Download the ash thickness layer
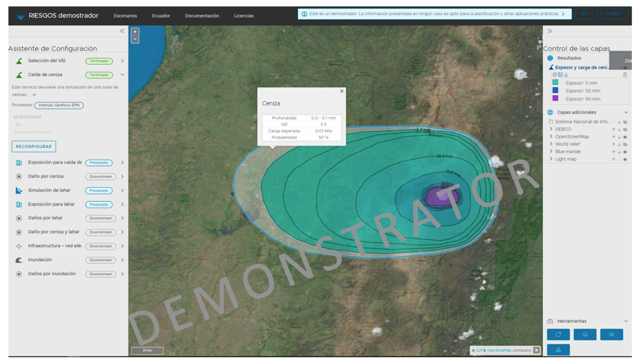The height and width of the screenshot is (364, 639). click(566, 75)
